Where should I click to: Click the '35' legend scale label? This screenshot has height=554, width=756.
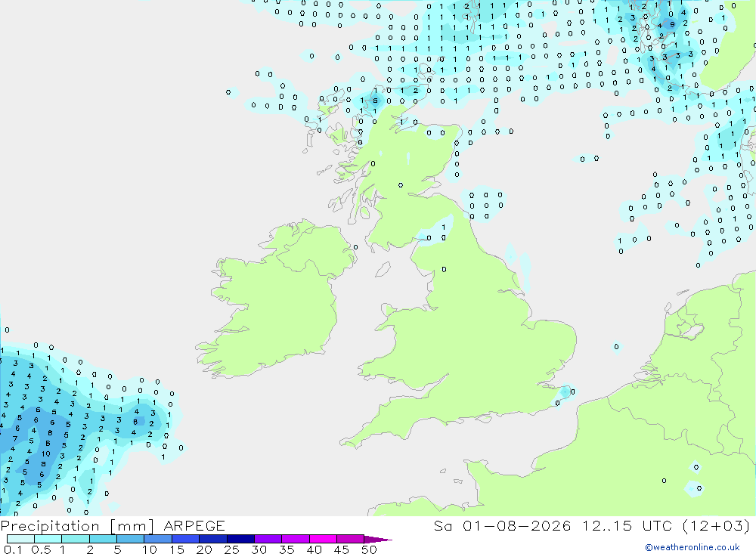pyautogui.click(x=287, y=549)
